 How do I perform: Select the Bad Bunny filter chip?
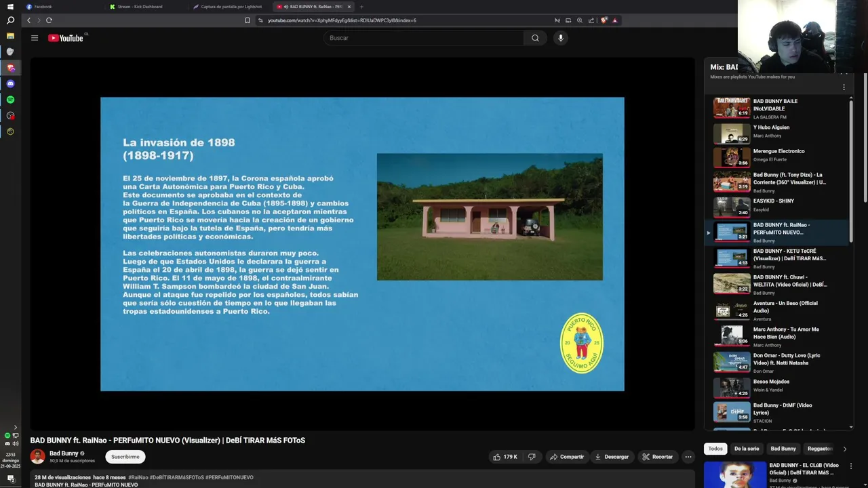point(783,449)
